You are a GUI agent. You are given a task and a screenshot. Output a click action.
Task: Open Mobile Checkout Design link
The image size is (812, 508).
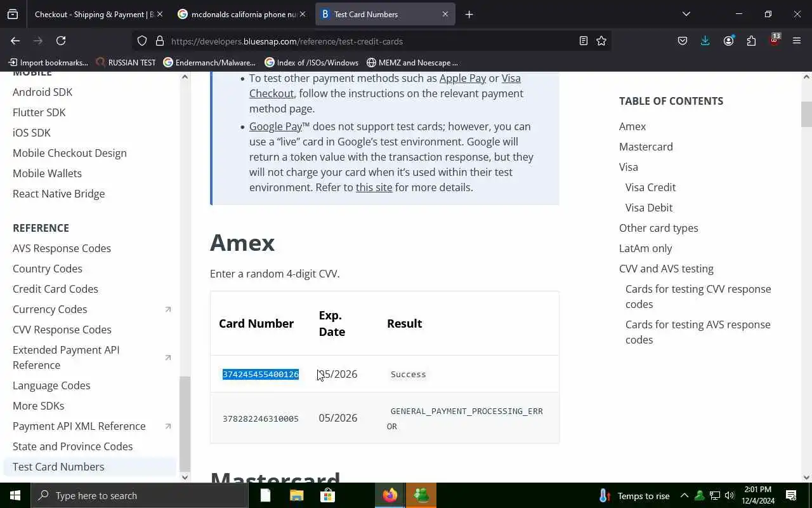click(x=70, y=153)
